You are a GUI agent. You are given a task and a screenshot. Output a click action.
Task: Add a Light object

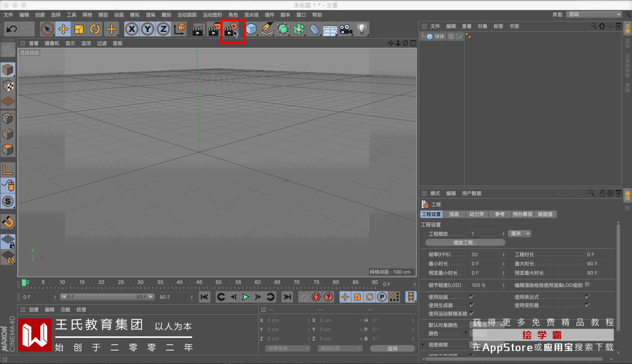[361, 29]
